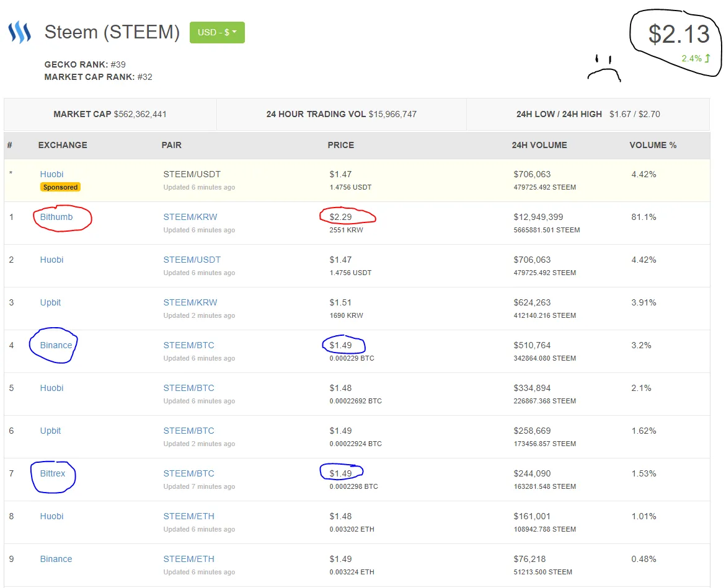Click the $510,764 volume cell
Screen dimensions: 726x588
pyautogui.click(x=532, y=346)
